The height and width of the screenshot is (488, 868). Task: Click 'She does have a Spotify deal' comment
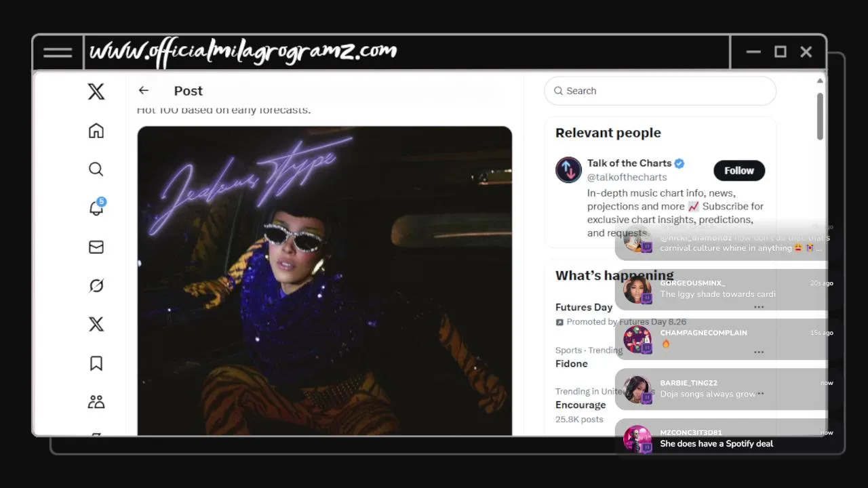click(717, 443)
